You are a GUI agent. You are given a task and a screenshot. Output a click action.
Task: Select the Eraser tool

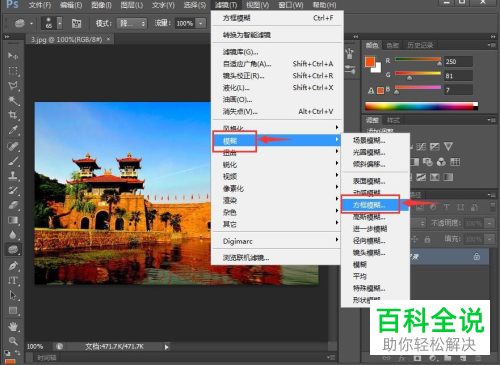13,205
